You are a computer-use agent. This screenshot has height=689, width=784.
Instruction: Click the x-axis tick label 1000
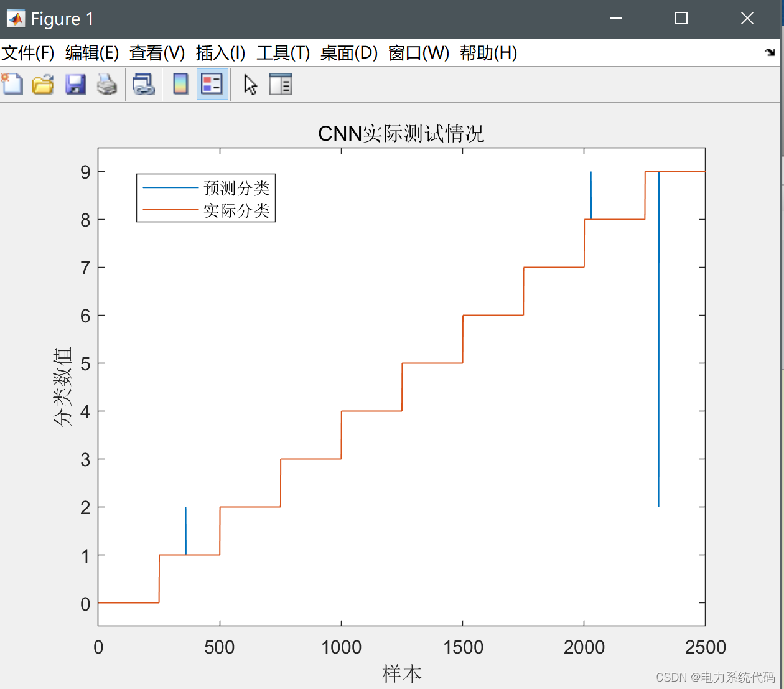[x=341, y=647]
